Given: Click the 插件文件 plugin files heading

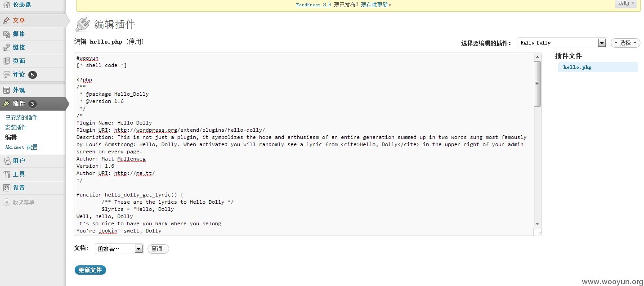Looking at the screenshot, I should (x=568, y=56).
